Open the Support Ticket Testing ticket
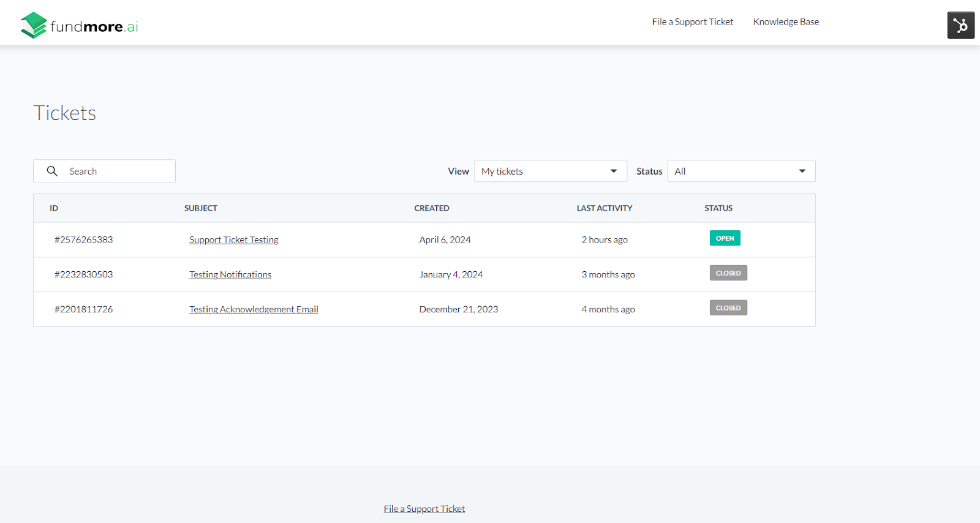The width and height of the screenshot is (980, 523). [x=233, y=240]
